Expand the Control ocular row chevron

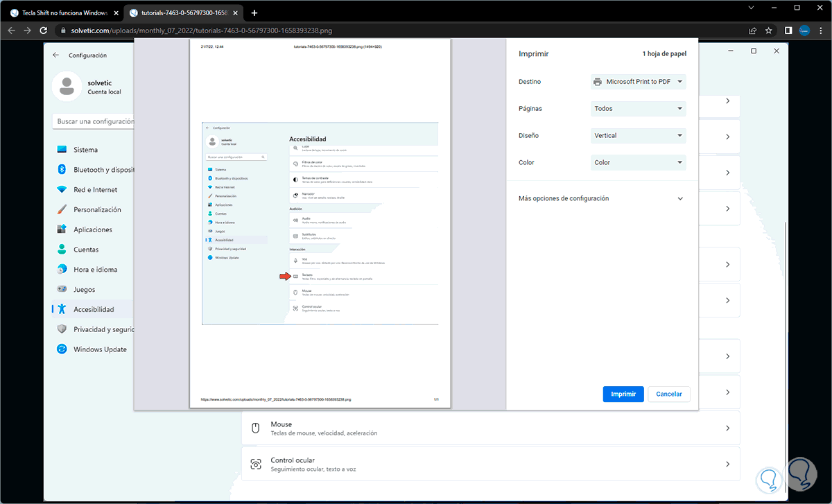point(727,464)
